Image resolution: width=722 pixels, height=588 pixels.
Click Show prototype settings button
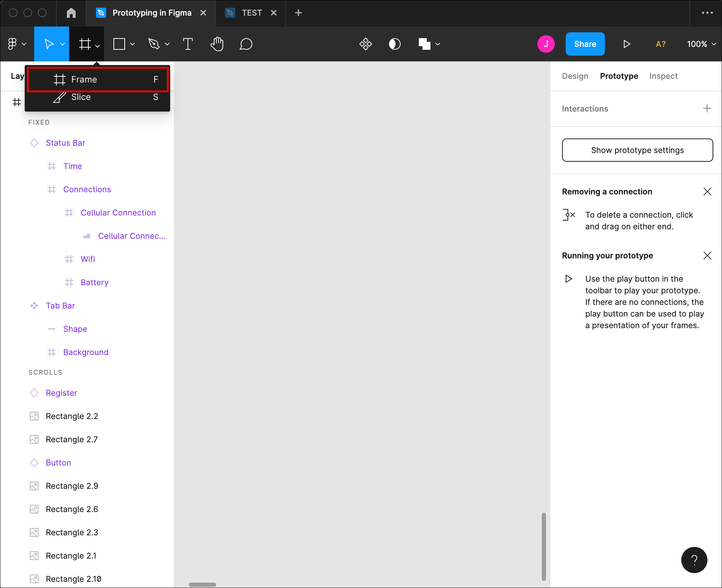coord(637,150)
